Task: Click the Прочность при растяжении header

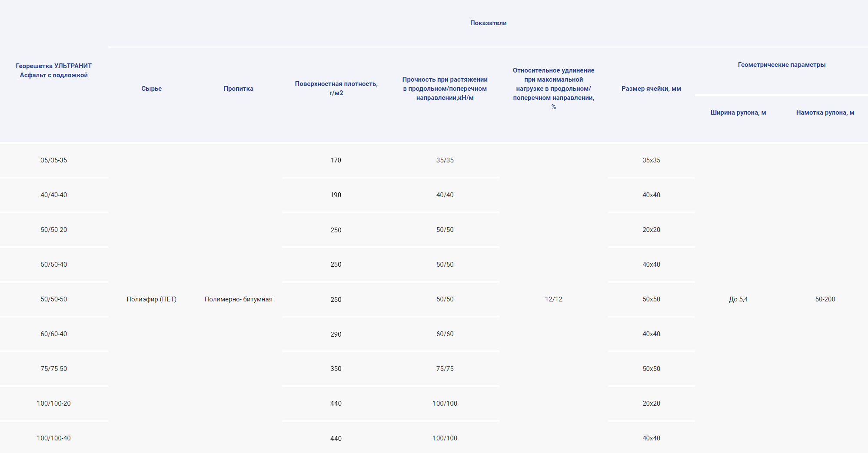Action: point(445,89)
